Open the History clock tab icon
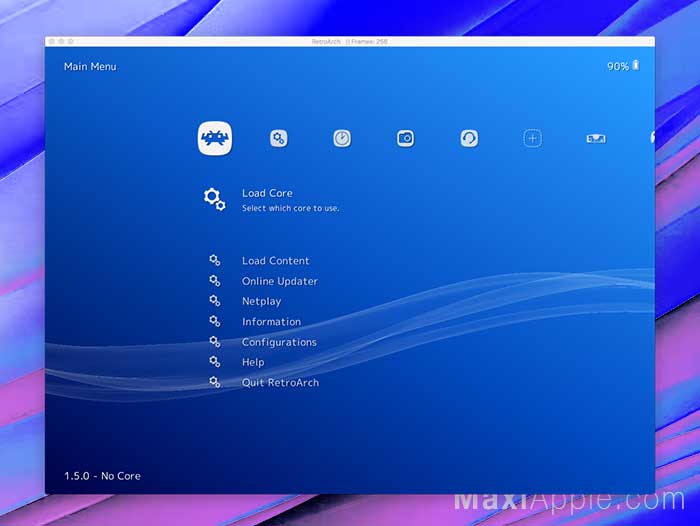Screen dimensions: 700x526 pos(342,138)
